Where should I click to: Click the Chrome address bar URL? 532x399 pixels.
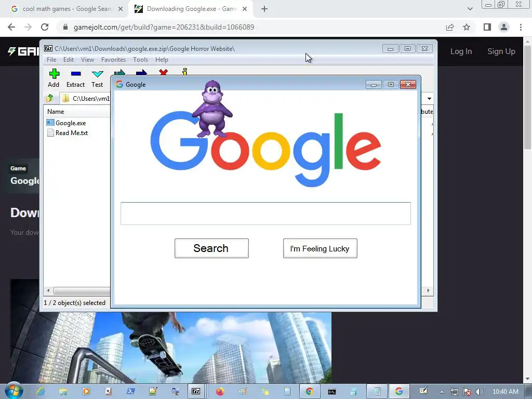click(164, 27)
